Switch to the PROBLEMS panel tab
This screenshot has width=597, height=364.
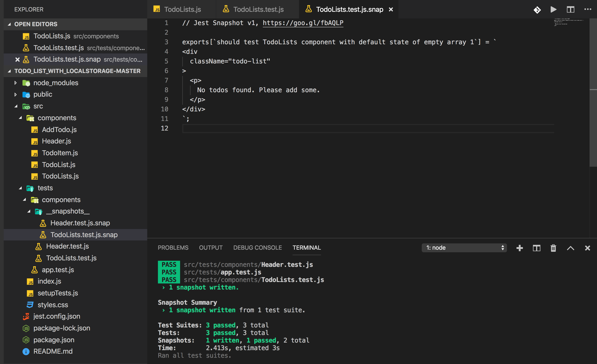[x=173, y=247]
